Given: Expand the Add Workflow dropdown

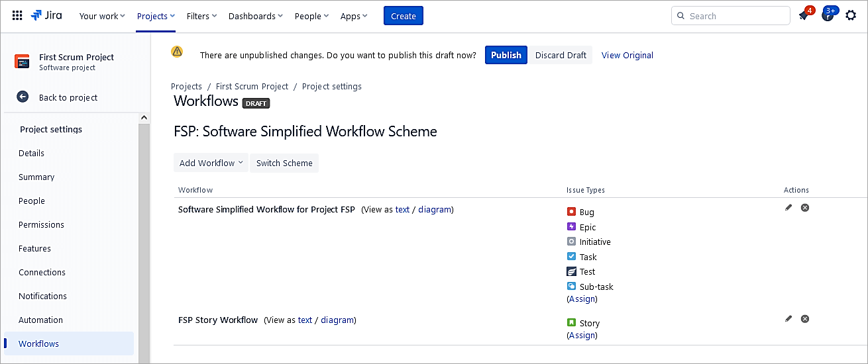Looking at the screenshot, I should point(211,163).
